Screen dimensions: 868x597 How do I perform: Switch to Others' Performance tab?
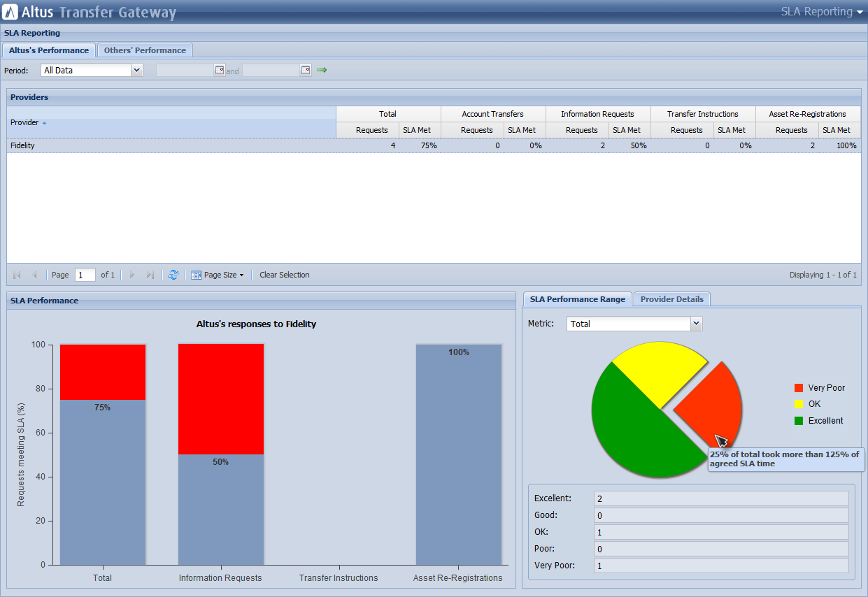145,50
